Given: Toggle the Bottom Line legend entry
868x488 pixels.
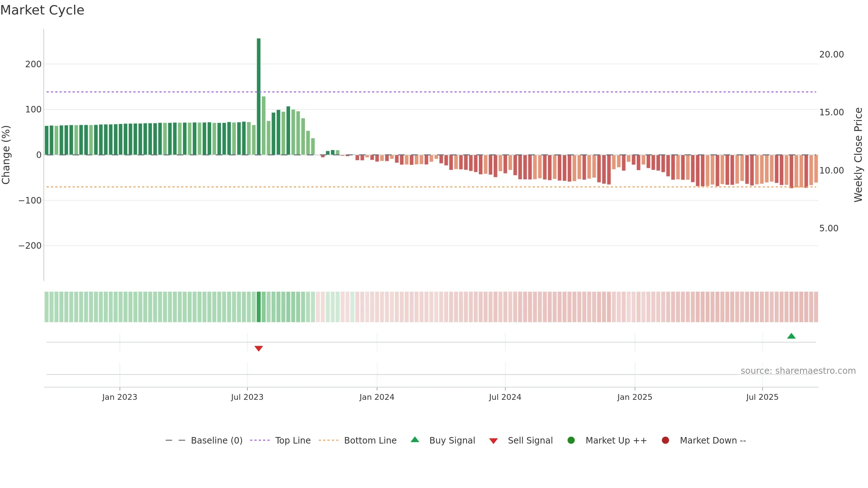Looking at the screenshot, I should (358, 440).
